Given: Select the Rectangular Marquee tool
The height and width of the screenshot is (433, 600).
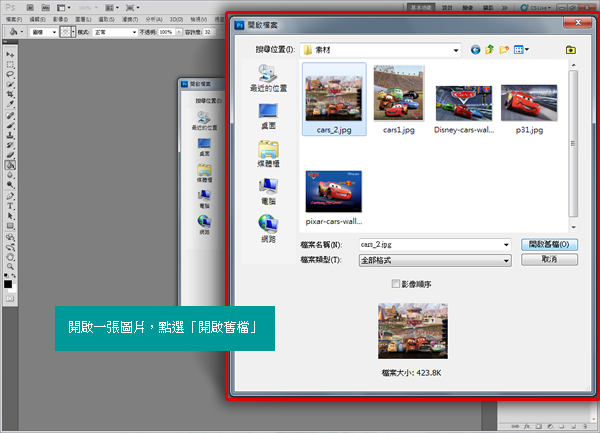Looking at the screenshot, I should click(10, 64).
